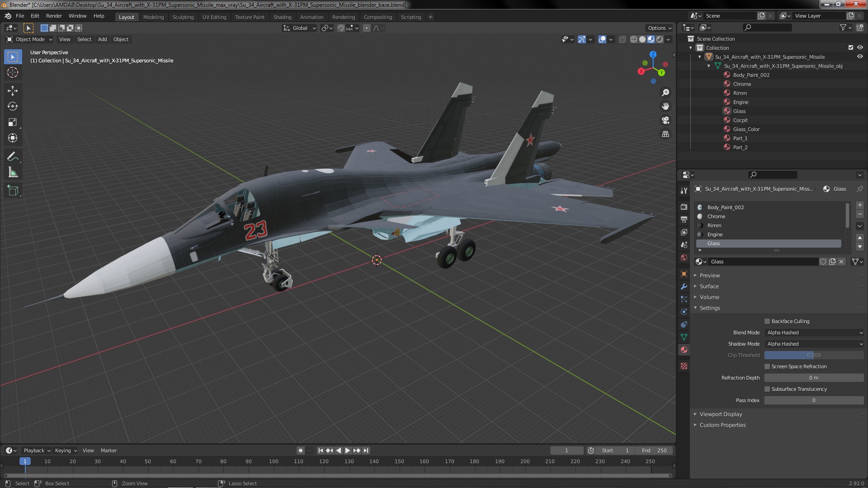The width and height of the screenshot is (868, 488).
Task: Click the viewport pan hand icon
Action: pyautogui.click(x=665, y=106)
